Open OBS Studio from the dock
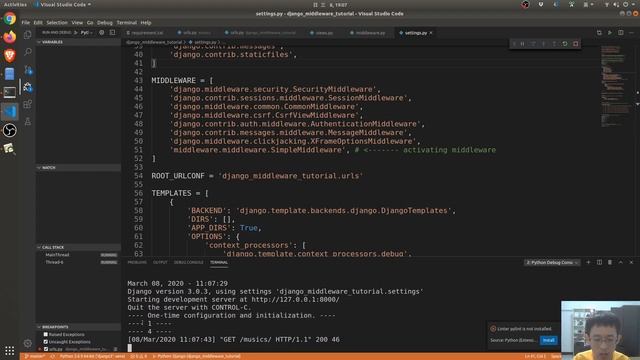The image size is (640, 360). pos(9,130)
